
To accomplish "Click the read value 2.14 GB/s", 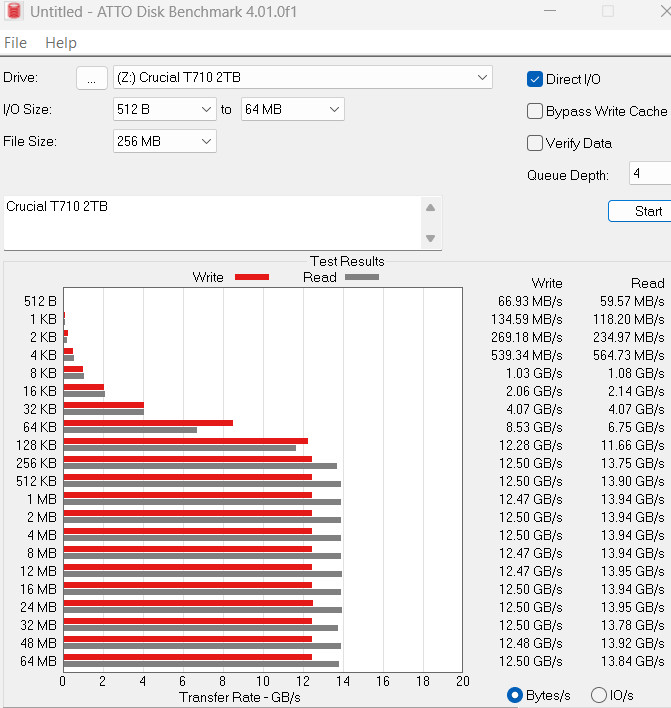I will 636,391.
